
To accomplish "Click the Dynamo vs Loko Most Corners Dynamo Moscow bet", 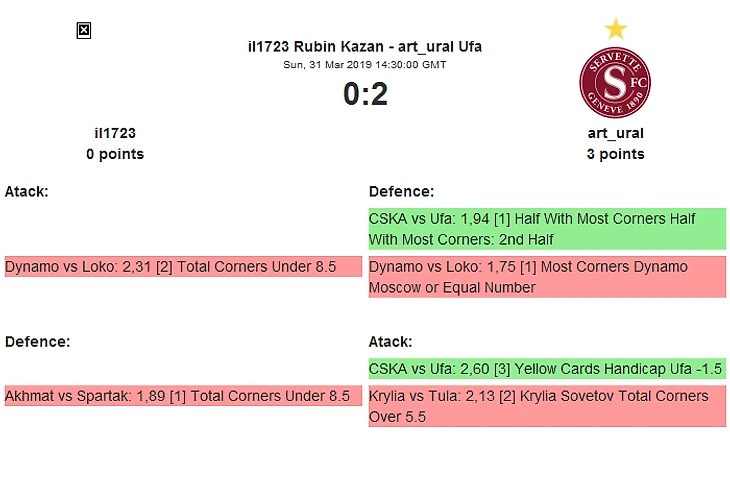I will 546,277.
